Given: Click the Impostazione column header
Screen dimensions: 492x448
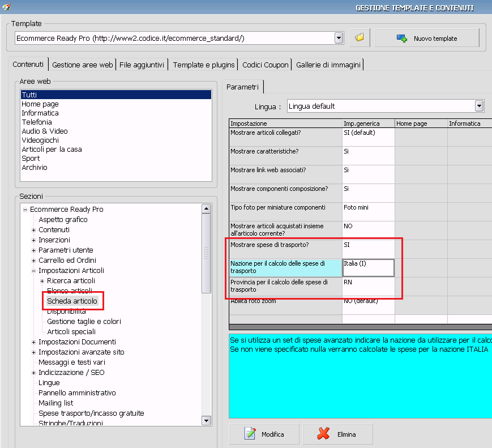Looking at the screenshot, I should [285, 123].
